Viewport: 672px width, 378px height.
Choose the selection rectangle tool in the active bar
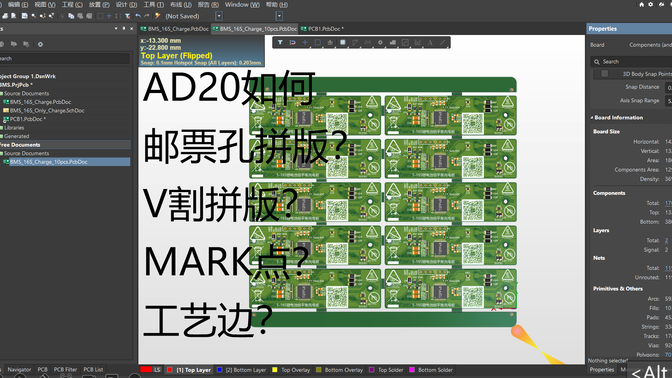point(318,42)
